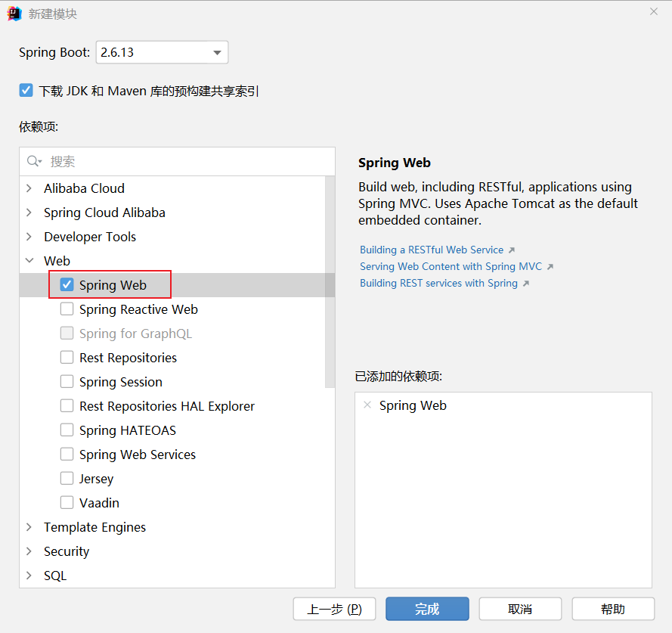The height and width of the screenshot is (633, 672).
Task: Select the Developer Tools tree label
Action: click(90, 237)
